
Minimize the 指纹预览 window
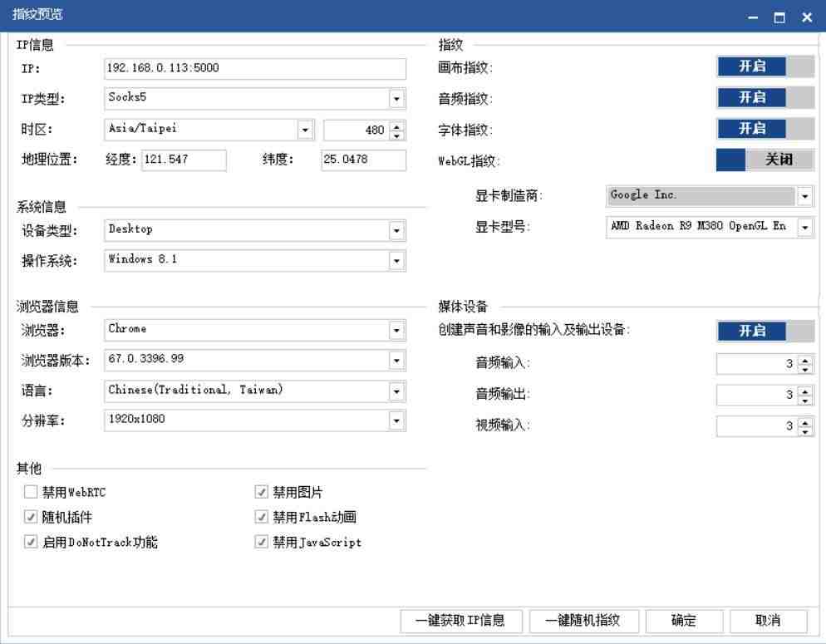[753, 17]
